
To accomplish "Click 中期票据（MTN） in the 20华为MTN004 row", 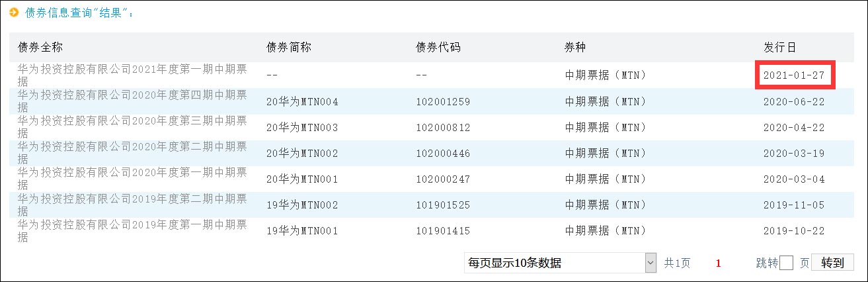I will [605, 101].
